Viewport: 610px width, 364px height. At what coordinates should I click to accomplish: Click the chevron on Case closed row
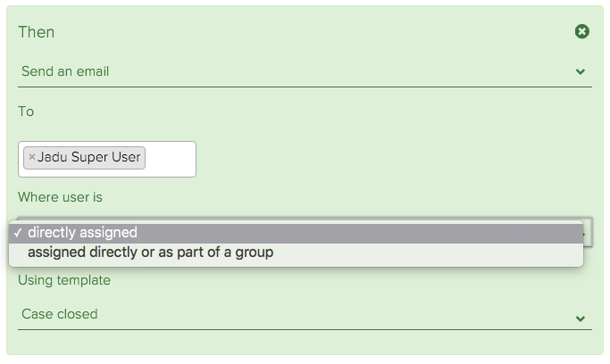pos(581,318)
